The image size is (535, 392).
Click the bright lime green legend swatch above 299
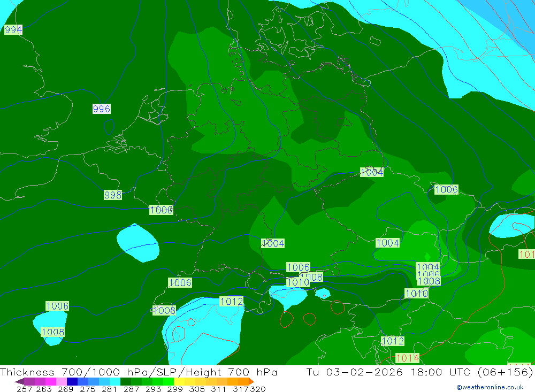coord(168,381)
